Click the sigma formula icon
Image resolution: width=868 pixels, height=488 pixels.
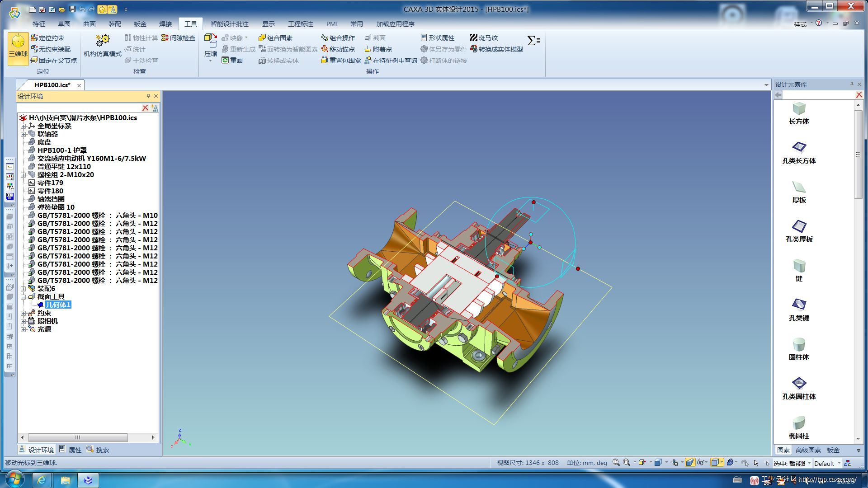(534, 40)
